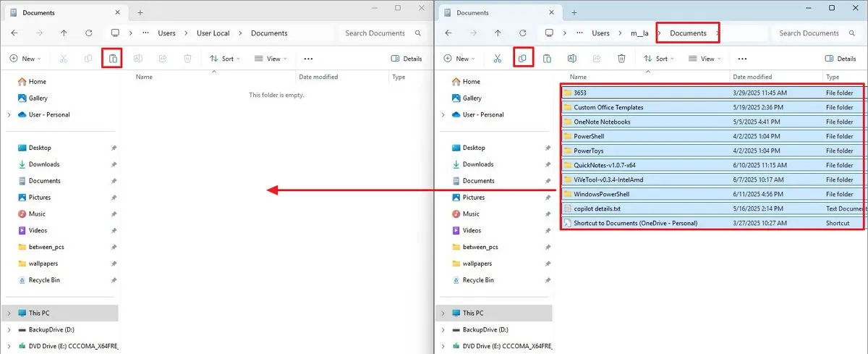Click Paste icon in left window toolbar
This screenshot has height=354, width=868.
(112, 59)
